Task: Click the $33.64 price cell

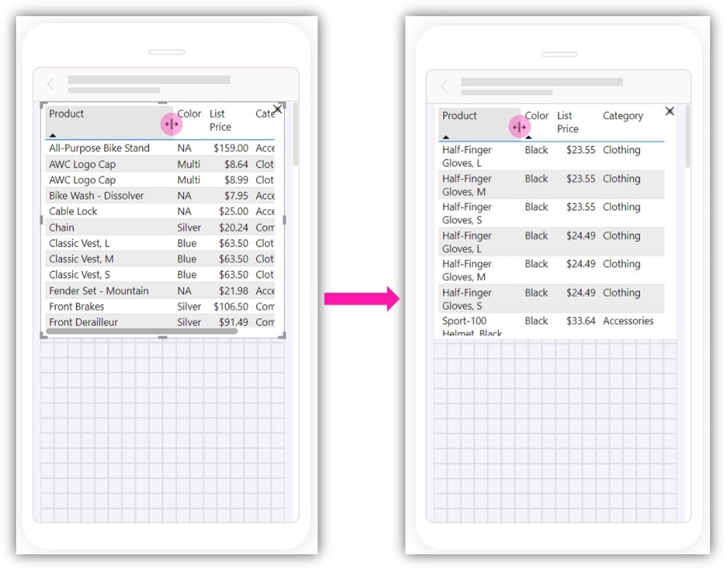Action: tap(580, 321)
